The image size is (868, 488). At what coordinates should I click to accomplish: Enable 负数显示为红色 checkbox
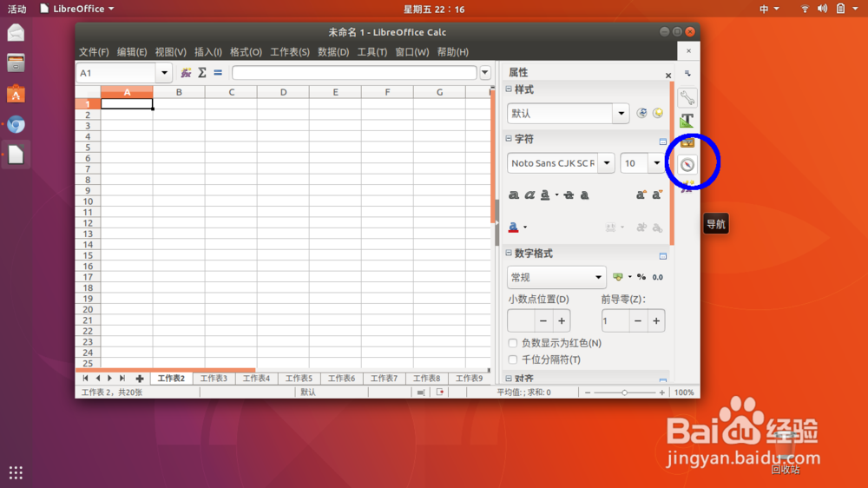tap(513, 343)
